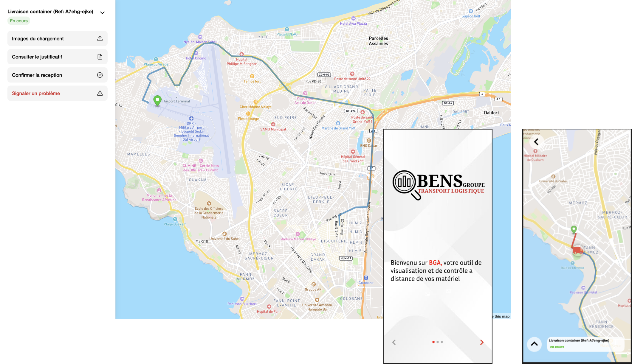Click the SAMU Municipal marker icon
The height and width of the screenshot is (364, 632).
click(273, 124)
